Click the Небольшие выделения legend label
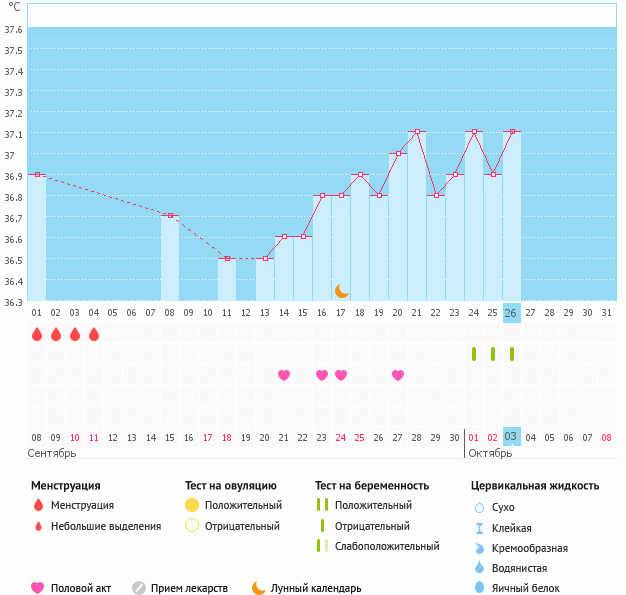 pos(105,526)
